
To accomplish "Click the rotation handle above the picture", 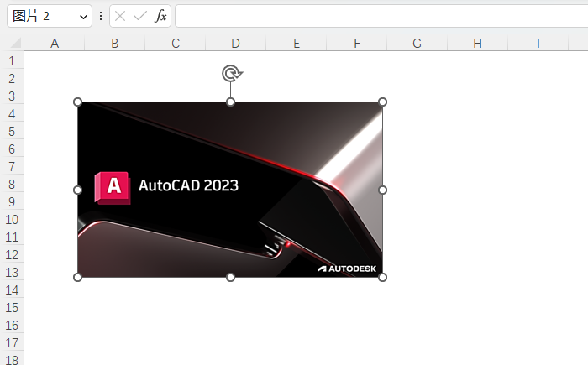I will pyautogui.click(x=232, y=73).
